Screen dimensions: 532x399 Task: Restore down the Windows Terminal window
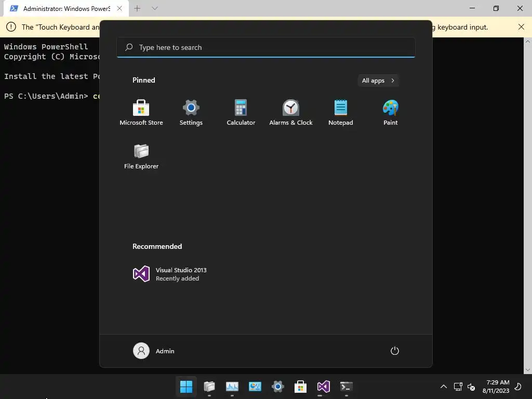[496, 8]
